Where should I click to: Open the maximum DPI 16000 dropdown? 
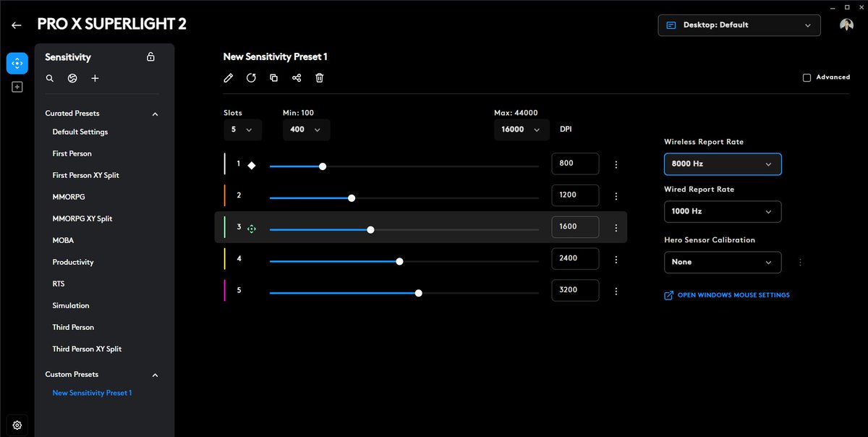tap(521, 130)
